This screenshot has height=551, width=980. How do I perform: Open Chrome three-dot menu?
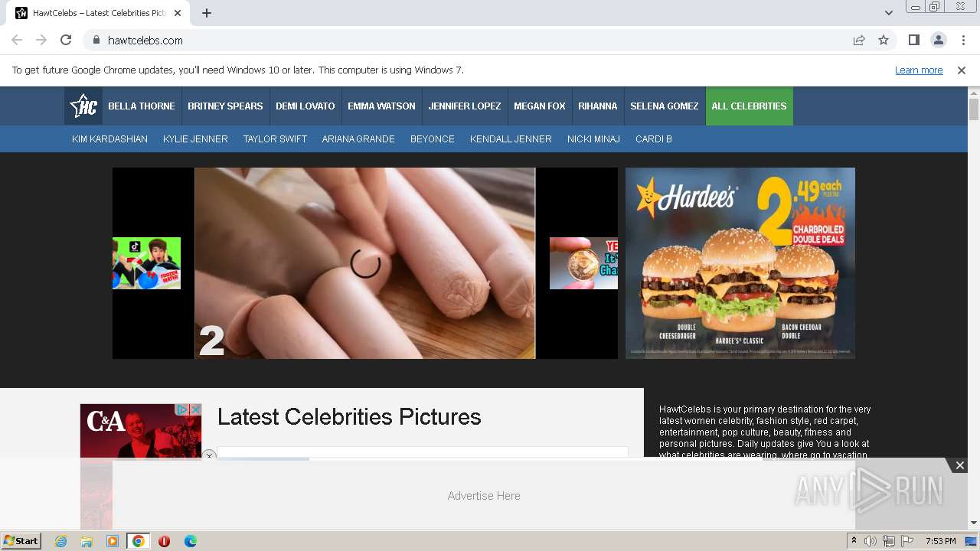coord(963,40)
